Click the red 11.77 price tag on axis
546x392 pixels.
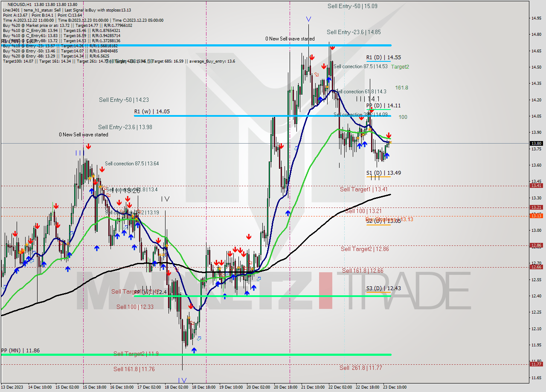coord(536,364)
